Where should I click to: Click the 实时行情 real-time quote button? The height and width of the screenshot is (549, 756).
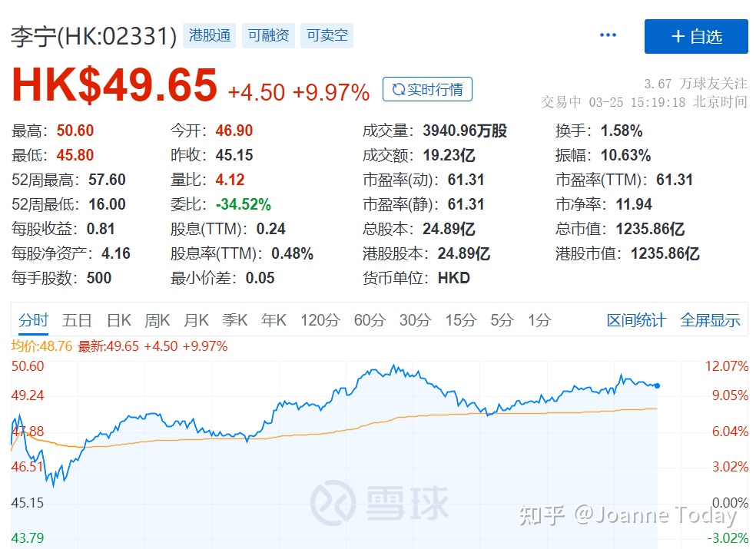pos(427,89)
